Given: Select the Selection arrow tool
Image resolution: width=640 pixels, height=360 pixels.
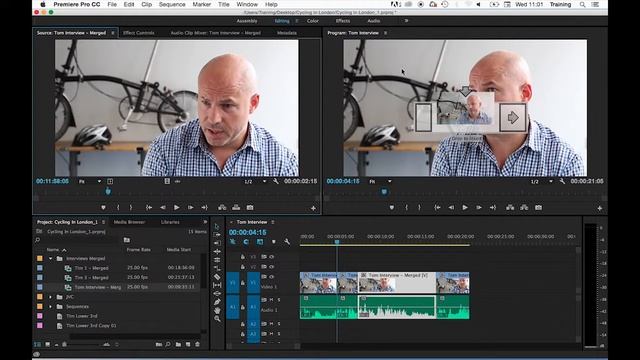Looking at the screenshot, I should point(217,226).
